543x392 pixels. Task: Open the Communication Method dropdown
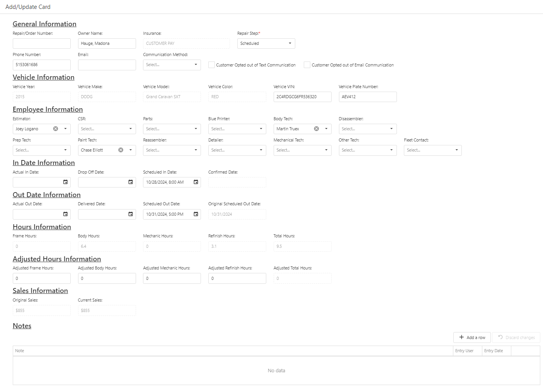pyautogui.click(x=196, y=65)
